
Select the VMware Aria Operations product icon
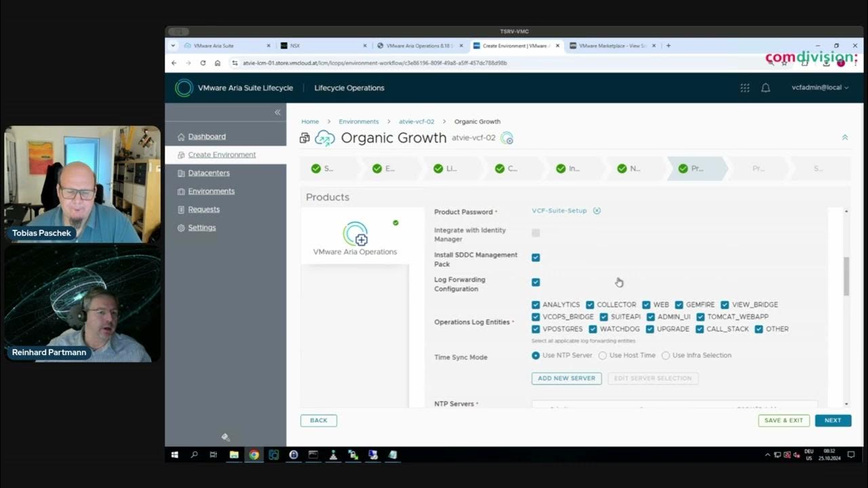tap(355, 235)
